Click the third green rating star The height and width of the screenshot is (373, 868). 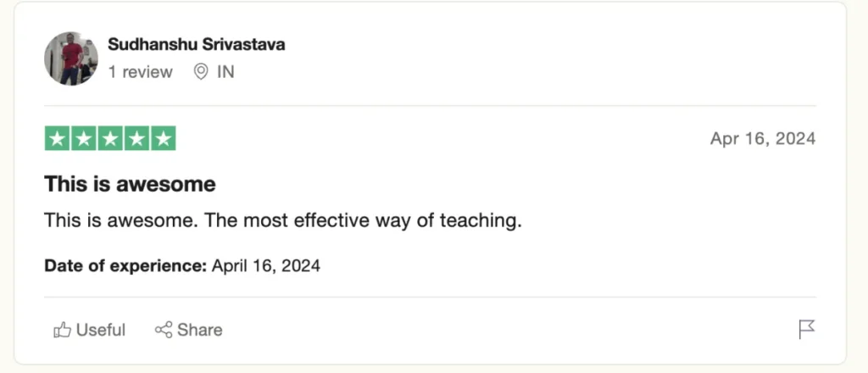[109, 138]
